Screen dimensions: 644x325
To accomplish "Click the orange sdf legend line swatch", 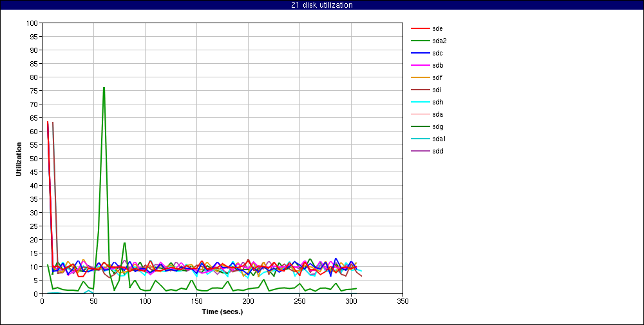I will point(420,78).
